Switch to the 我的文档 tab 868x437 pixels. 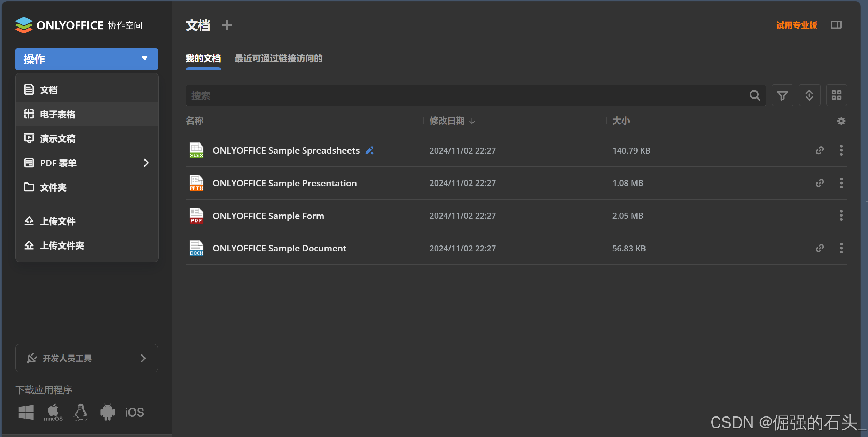tap(203, 58)
